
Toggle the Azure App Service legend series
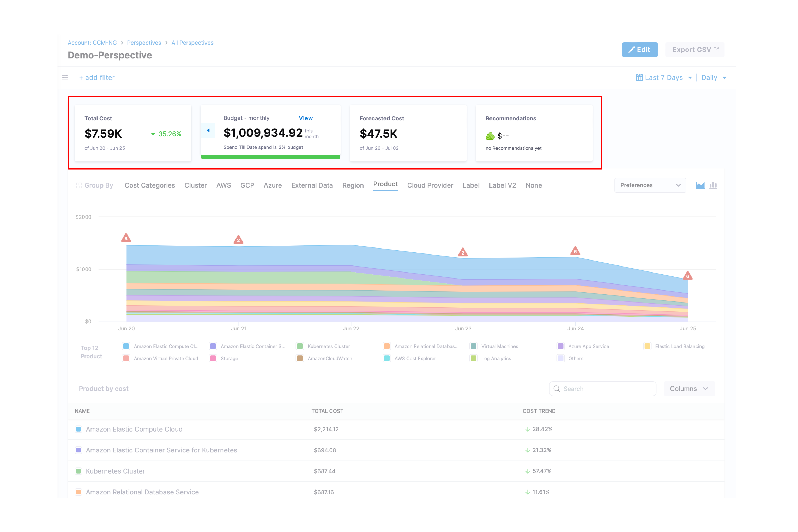point(588,346)
